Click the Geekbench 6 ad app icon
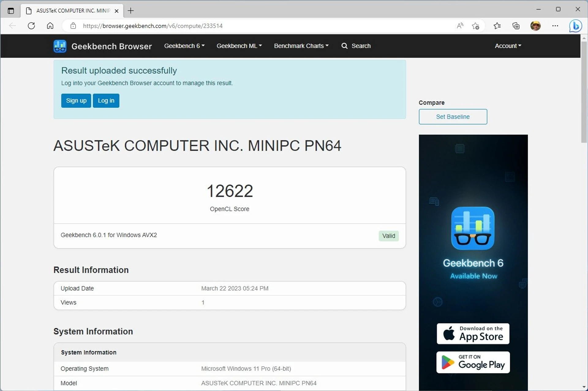The height and width of the screenshot is (391, 588). [473, 228]
